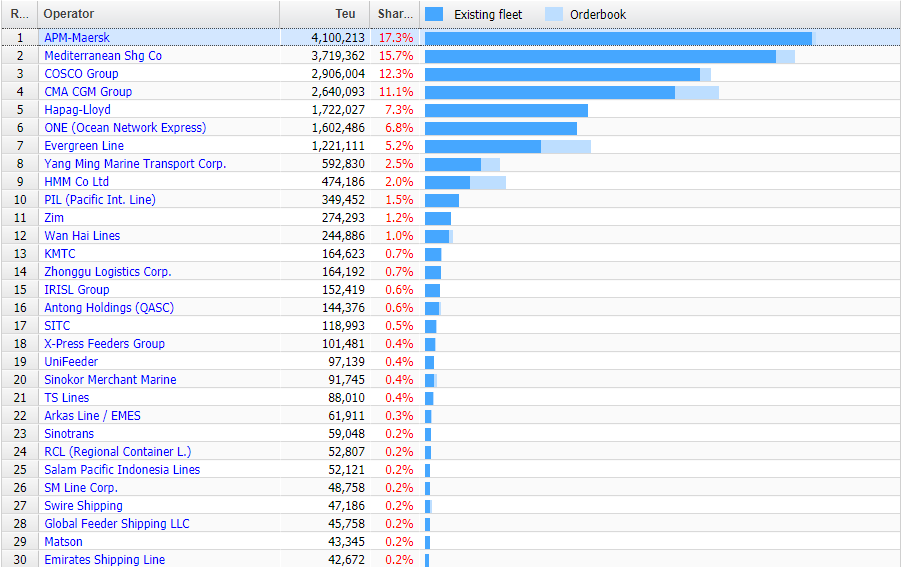
Task: Click the HMM Co Ltd orderbook bar segment
Action: click(x=488, y=183)
